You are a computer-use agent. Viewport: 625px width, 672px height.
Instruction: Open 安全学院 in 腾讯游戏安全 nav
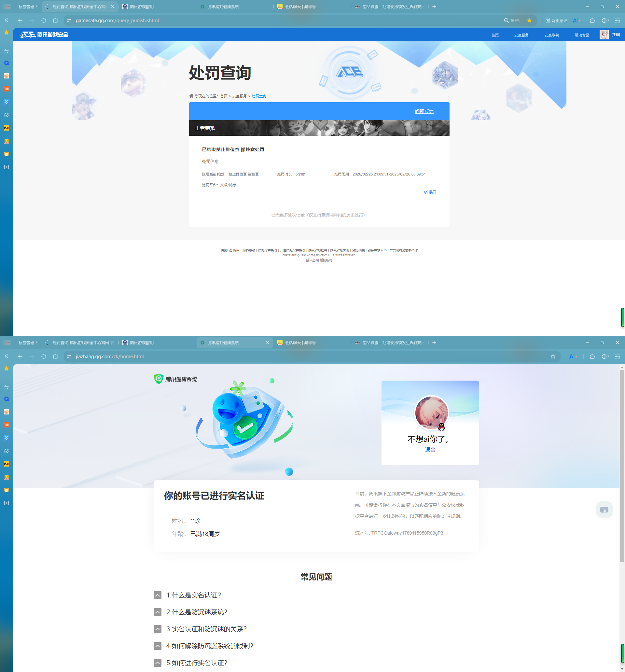tap(552, 35)
